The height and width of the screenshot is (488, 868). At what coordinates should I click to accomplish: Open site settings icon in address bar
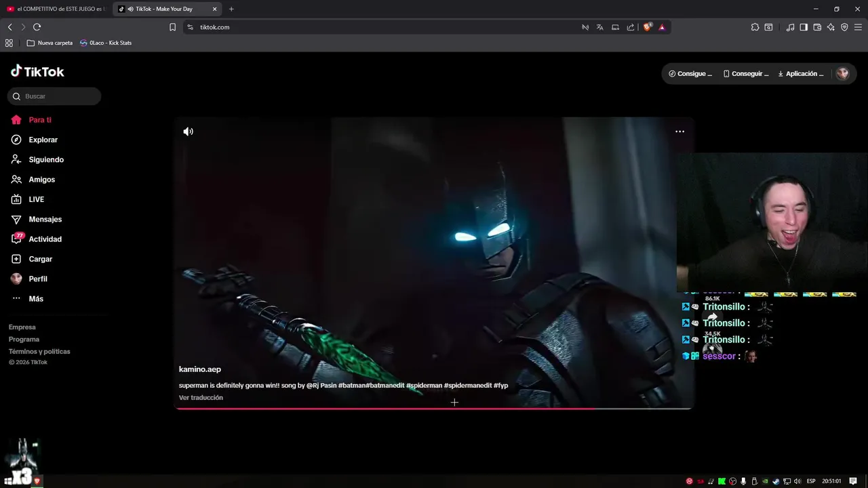point(190,27)
